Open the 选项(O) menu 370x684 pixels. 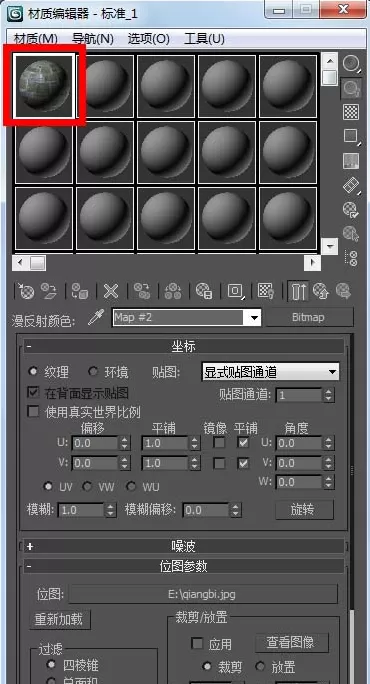[148, 39]
